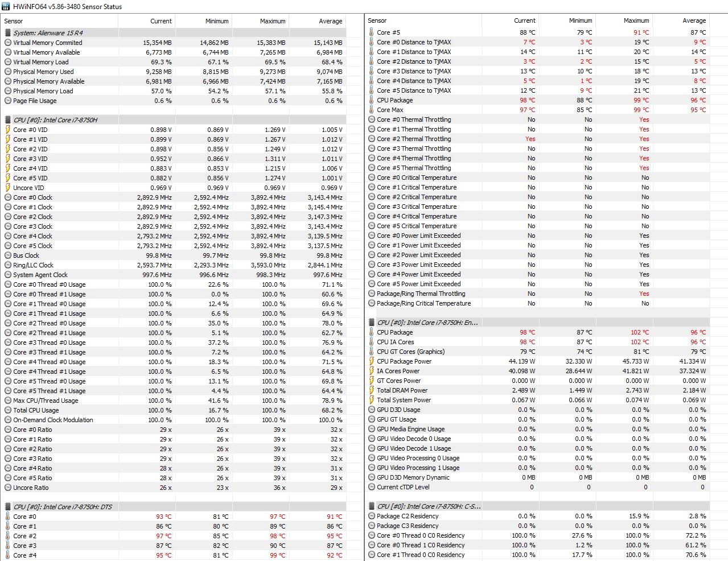Click the chip icon beside System: Alienware 15 R4
This screenshot has height=561, width=728.
coord(7,33)
